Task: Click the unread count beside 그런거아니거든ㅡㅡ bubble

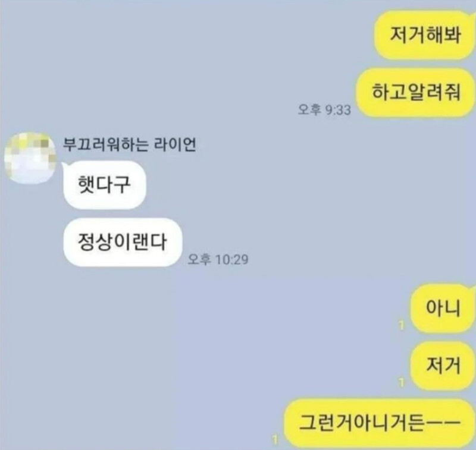Action: (x=275, y=440)
